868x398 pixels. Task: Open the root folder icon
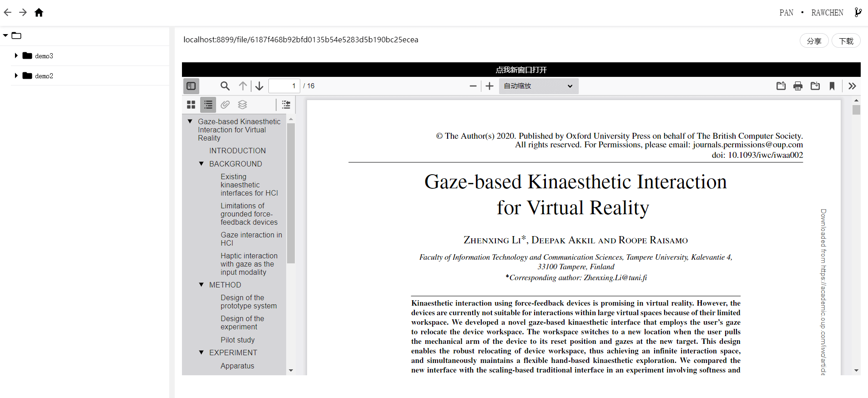17,35
